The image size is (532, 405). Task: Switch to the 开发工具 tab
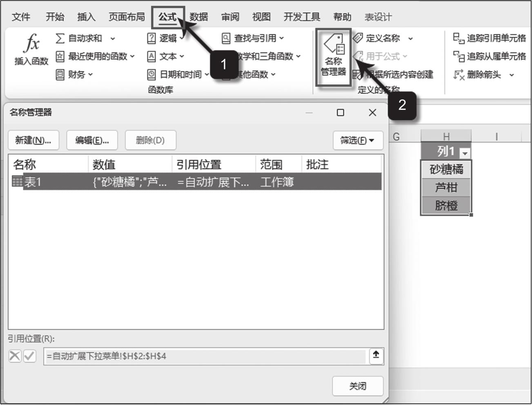[x=302, y=17]
